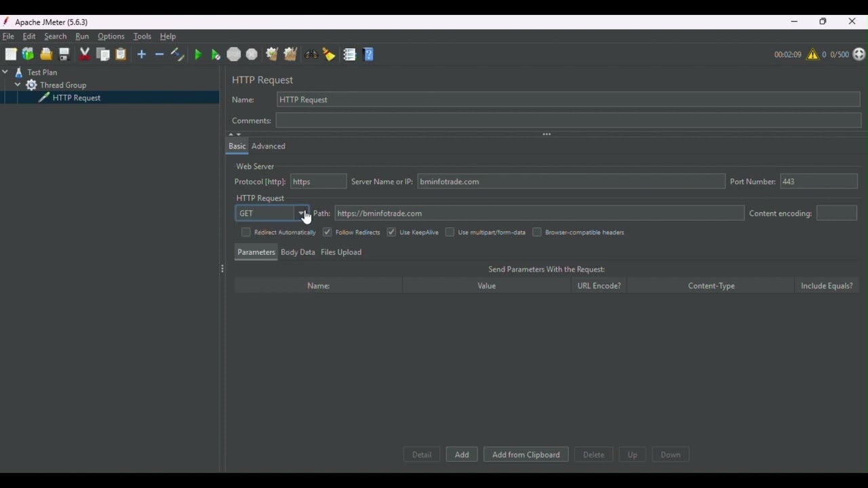
Task: Select the Basic tab
Action: click(x=237, y=146)
